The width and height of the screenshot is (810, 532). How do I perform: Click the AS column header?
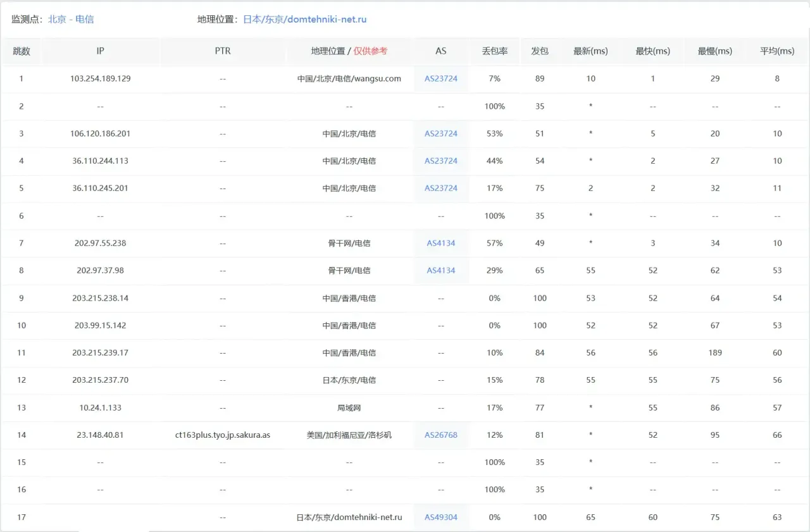pos(441,51)
